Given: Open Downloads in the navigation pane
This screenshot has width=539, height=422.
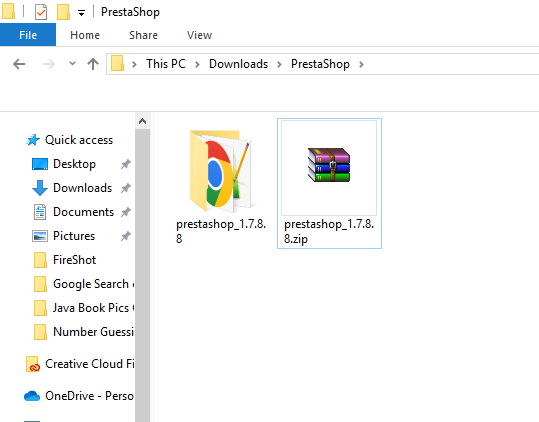Looking at the screenshot, I should (x=82, y=188).
